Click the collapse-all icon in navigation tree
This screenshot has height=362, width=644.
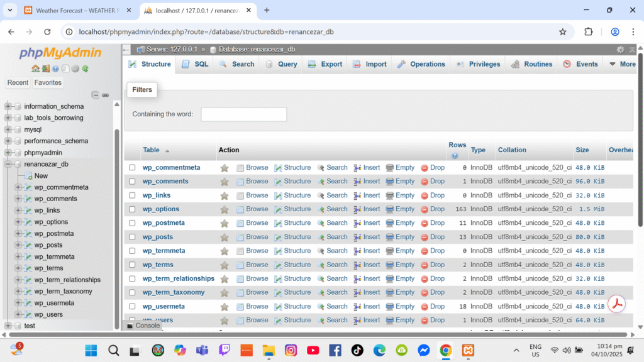[96, 95]
